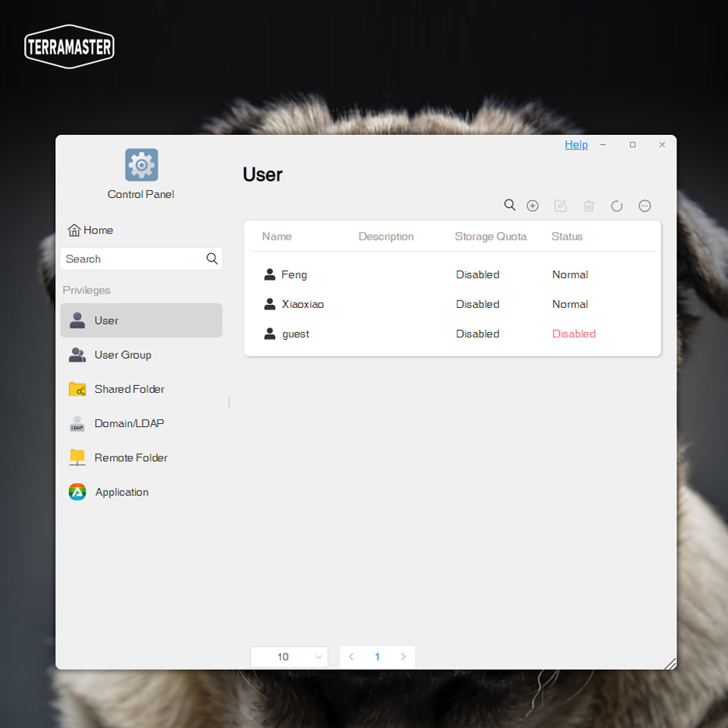Viewport: 728px width, 728px height.
Task: Click the Home house icon
Action: 74,230
